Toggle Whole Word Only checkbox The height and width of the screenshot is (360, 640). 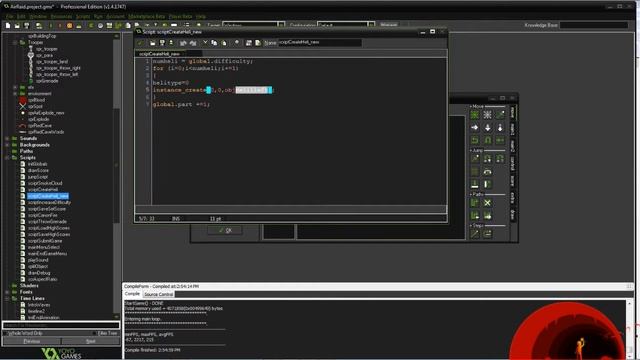point(5,333)
